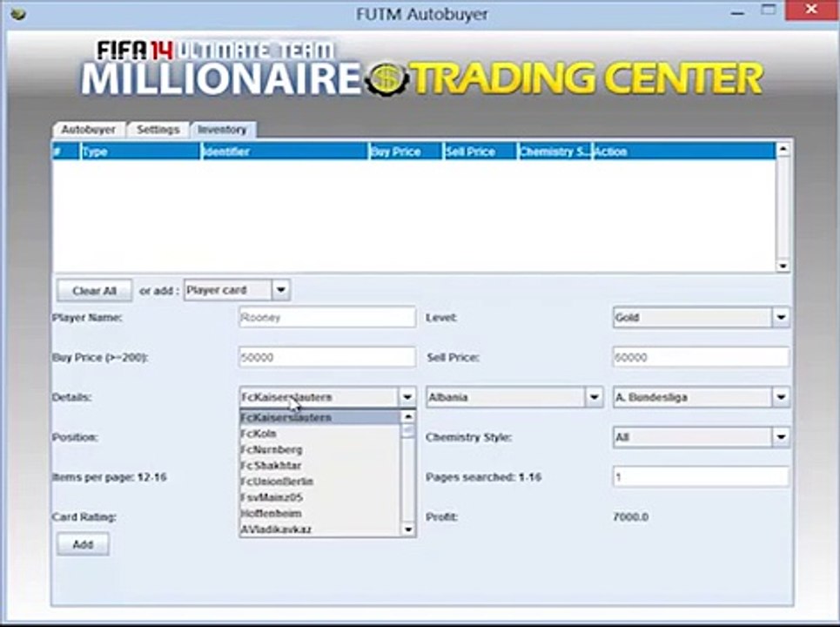Image resolution: width=840 pixels, height=627 pixels.
Task: Minimize the FUTM Autobuyer window
Action: (737, 12)
